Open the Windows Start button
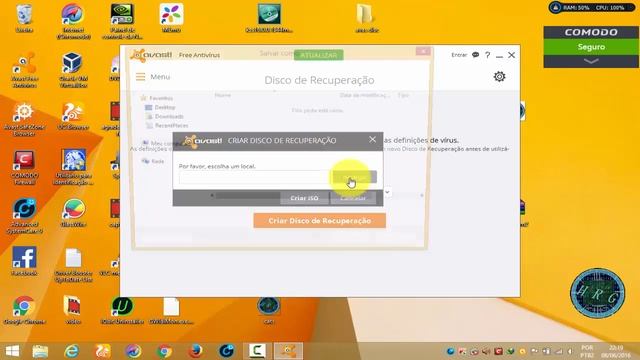The height and width of the screenshot is (360, 640). click(x=12, y=351)
